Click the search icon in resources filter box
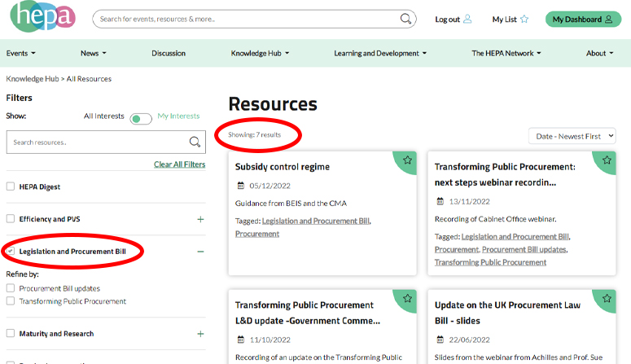The height and width of the screenshot is (364, 631). click(x=195, y=143)
